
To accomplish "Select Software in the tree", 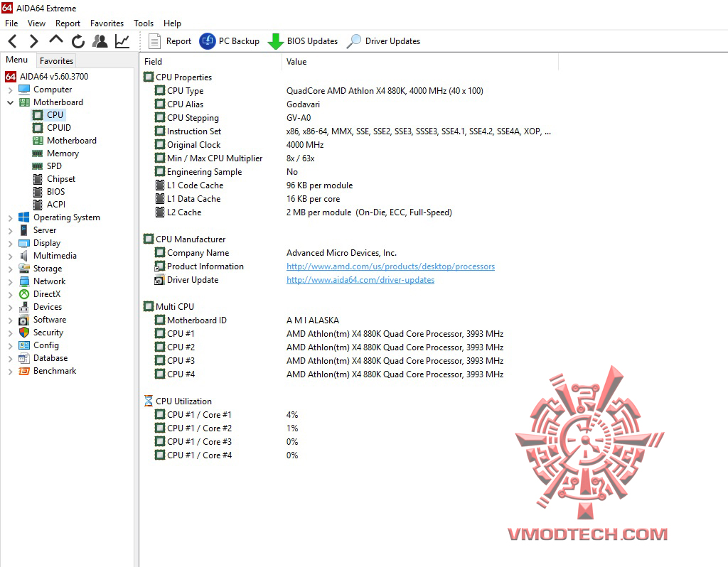I will coord(50,320).
